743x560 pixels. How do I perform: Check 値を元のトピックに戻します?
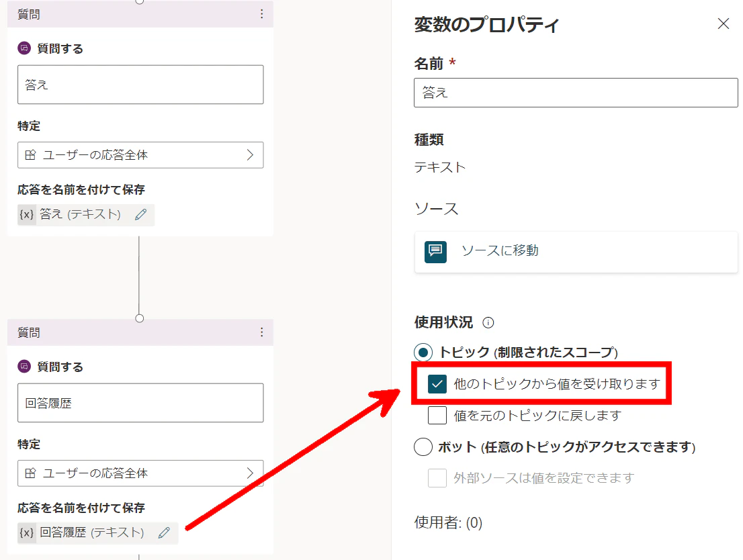(437, 416)
